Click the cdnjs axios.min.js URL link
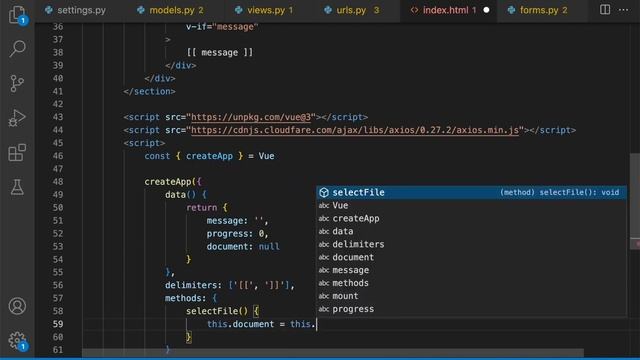640x360 pixels. (x=355, y=130)
